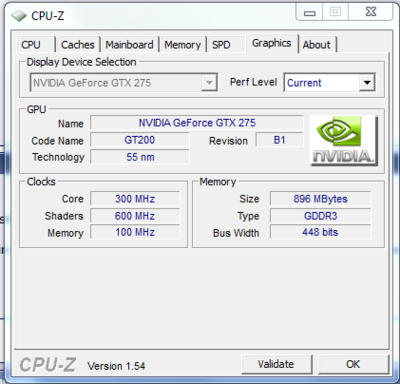Select the 55 nm technology value

click(140, 157)
